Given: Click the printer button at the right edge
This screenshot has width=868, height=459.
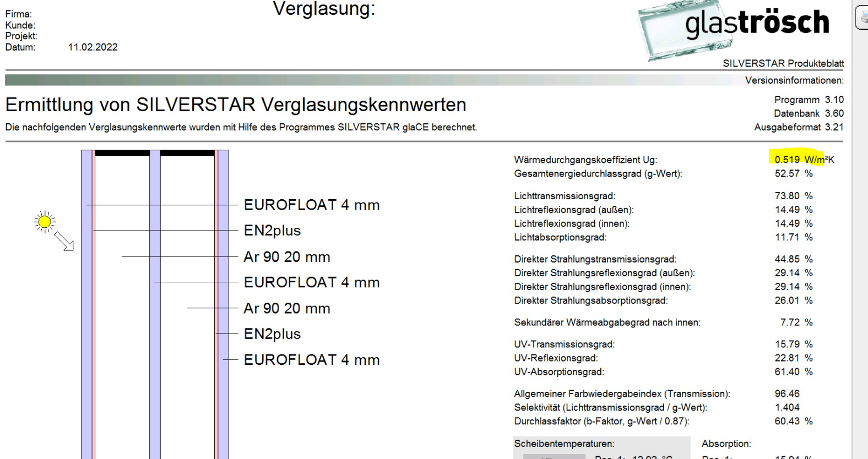Looking at the screenshot, I should 862,18.
